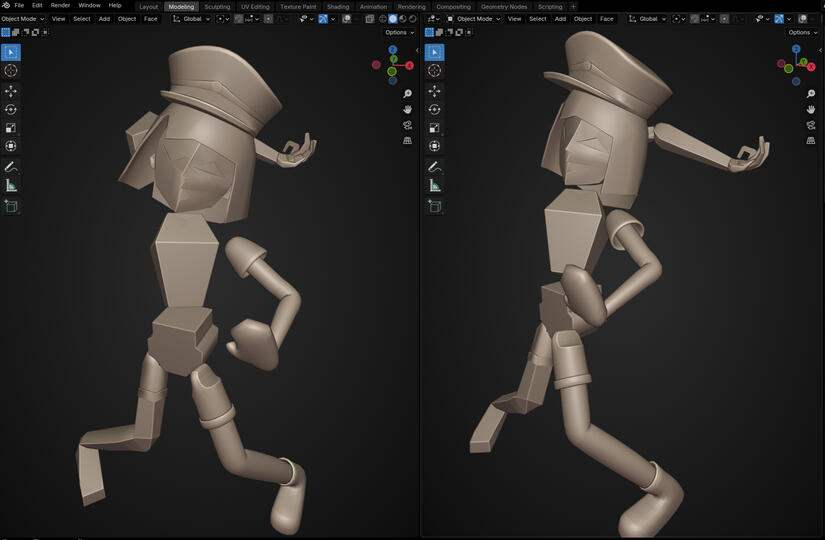Click the Add Cube tool in left viewport
825x540 pixels.
coord(11,206)
